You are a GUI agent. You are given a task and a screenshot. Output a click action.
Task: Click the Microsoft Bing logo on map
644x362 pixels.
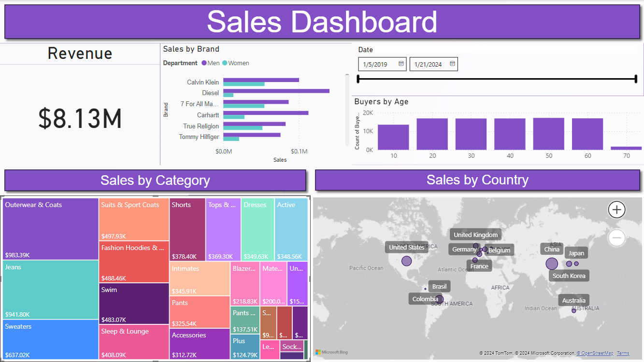coord(331,352)
